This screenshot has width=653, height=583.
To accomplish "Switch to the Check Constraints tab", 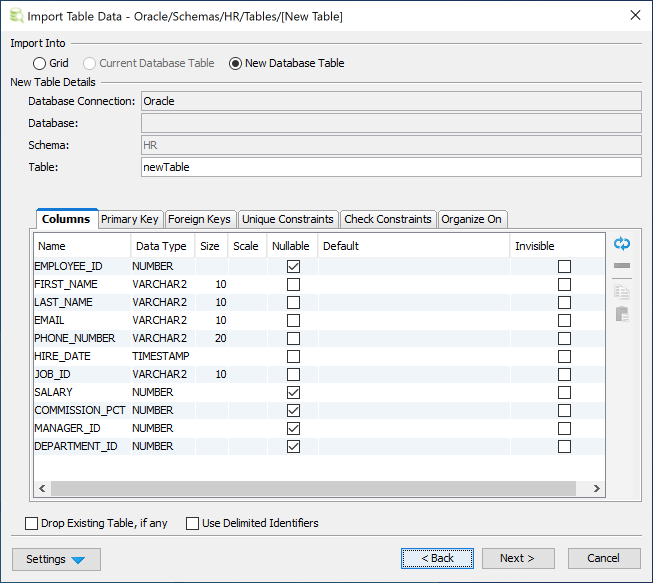I will pos(388,219).
